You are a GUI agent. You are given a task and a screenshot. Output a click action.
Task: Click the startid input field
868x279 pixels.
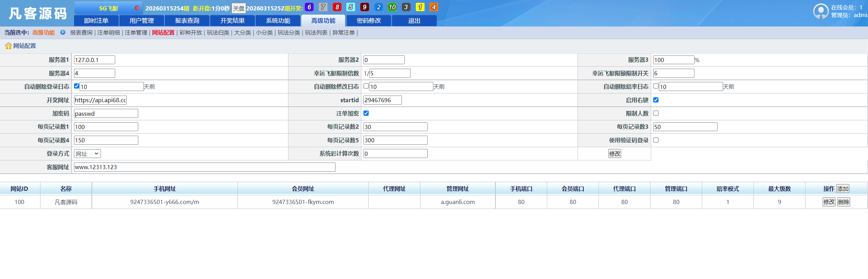coord(383,100)
